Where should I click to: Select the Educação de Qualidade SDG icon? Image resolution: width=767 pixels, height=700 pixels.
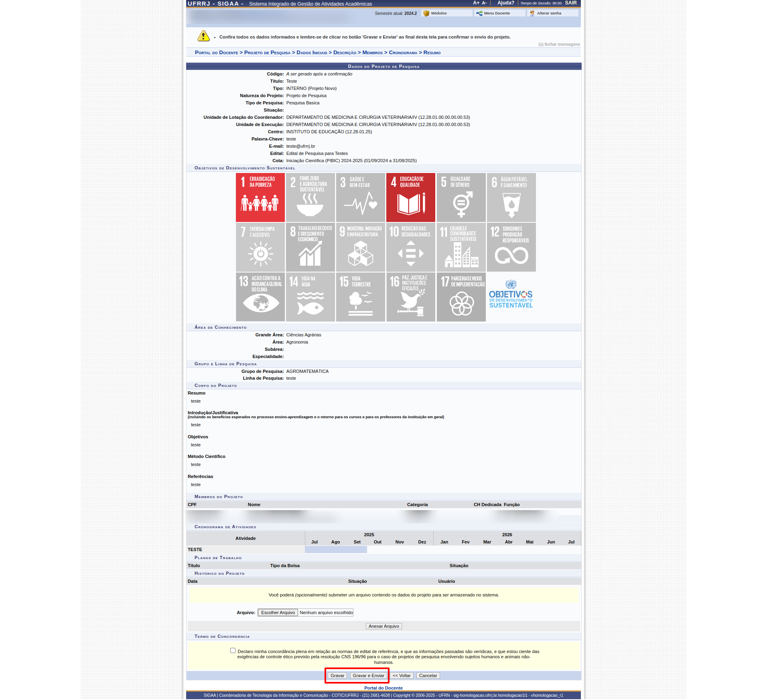[410, 197]
